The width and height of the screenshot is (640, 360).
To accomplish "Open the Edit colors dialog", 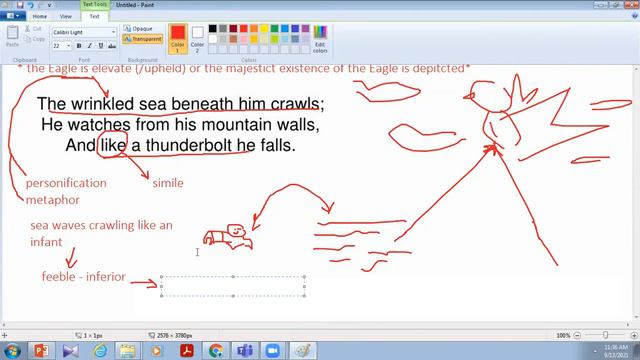I will (x=320, y=39).
